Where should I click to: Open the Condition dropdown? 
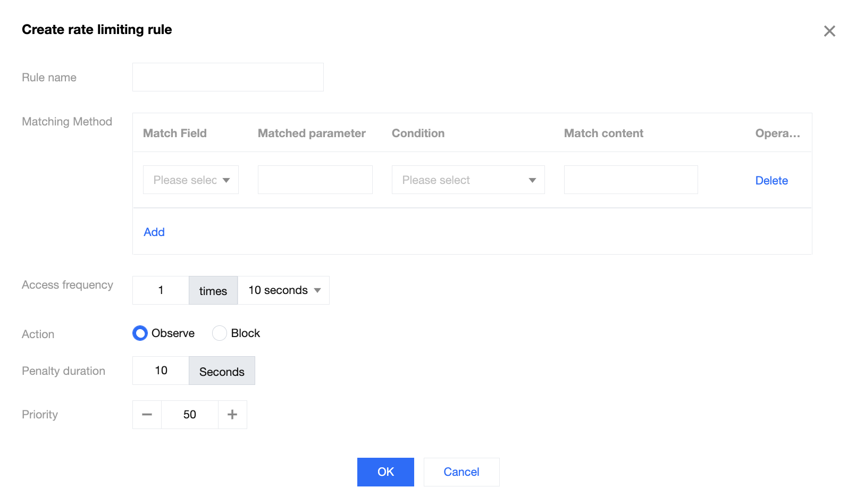(x=468, y=180)
